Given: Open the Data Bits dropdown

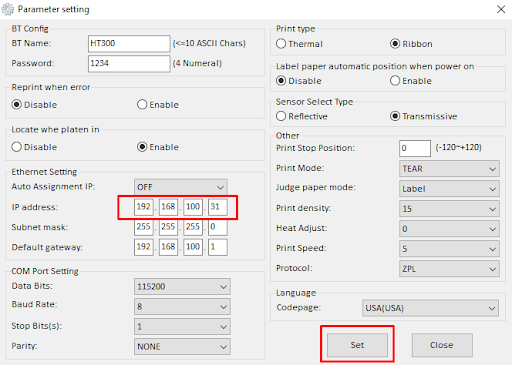Looking at the screenshot, I should click(x=182, y=287).
